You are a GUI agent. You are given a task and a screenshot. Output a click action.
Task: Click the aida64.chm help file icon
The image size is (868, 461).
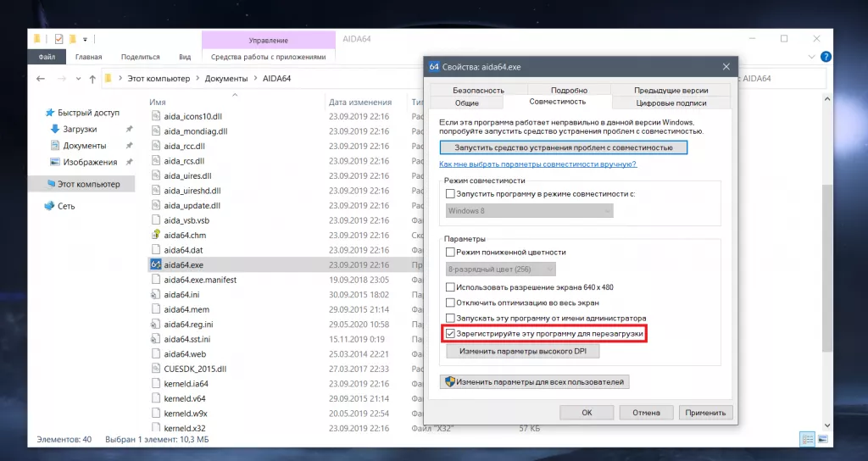click(x=155, y=235)
